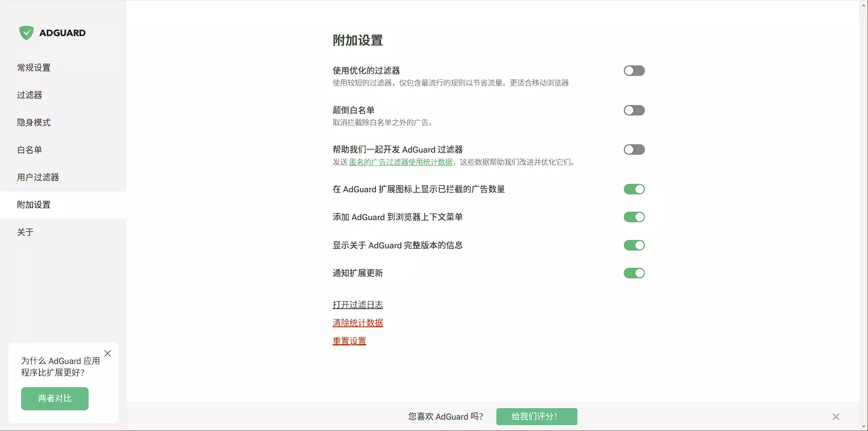This screenshot has height=431, width=868.
Task: Close the app comparison popup card
Action: click(108, 353)
